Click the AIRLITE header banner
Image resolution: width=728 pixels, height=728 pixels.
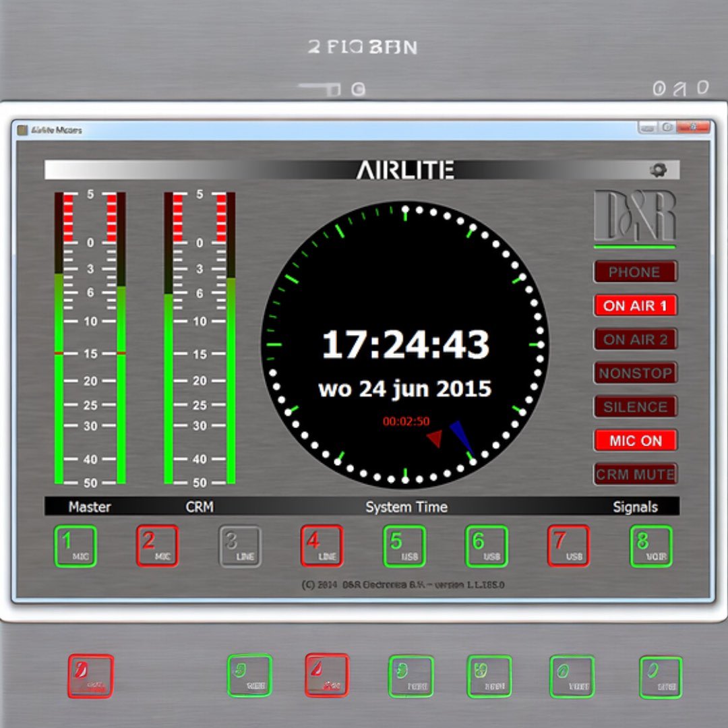tap(362, 170)
